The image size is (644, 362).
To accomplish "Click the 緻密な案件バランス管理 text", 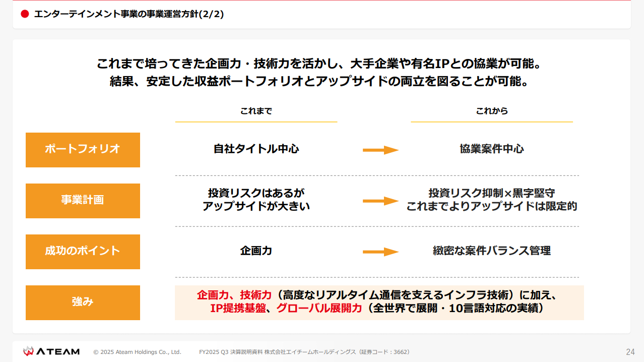I will [x=491, y=251].
